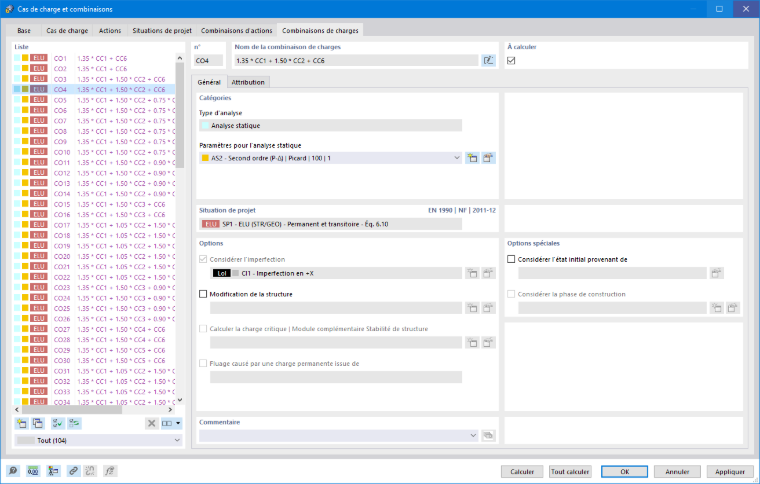
Task: Delete selected combination with X icon
Action: (152, 423)
